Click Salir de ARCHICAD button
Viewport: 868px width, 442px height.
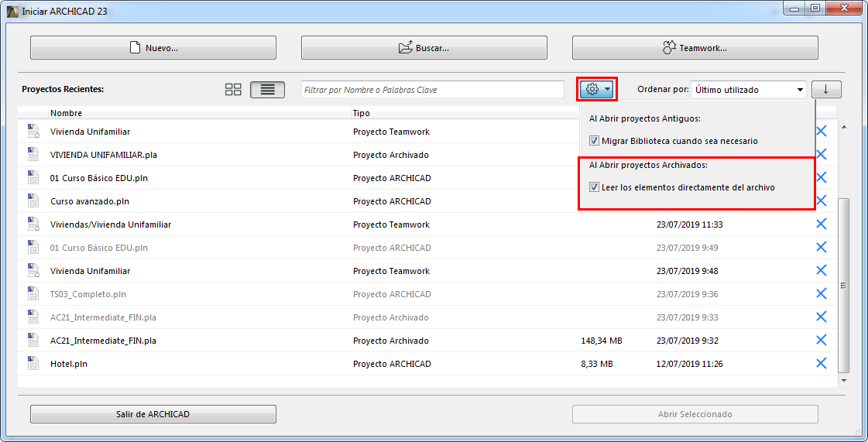(153, 414)
